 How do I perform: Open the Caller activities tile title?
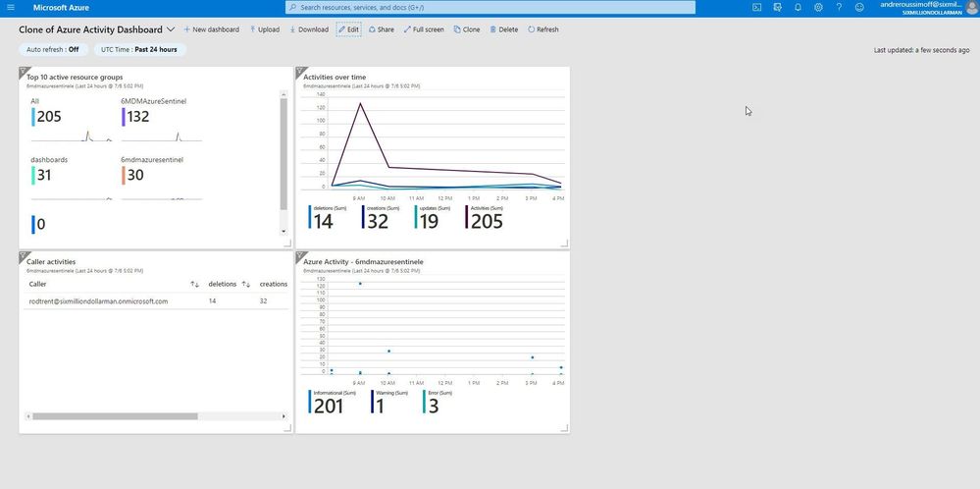(51, 262)
